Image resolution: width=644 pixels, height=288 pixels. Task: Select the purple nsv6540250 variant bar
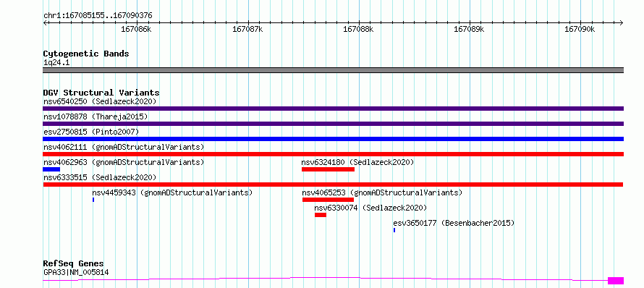(x=333, y=109)
